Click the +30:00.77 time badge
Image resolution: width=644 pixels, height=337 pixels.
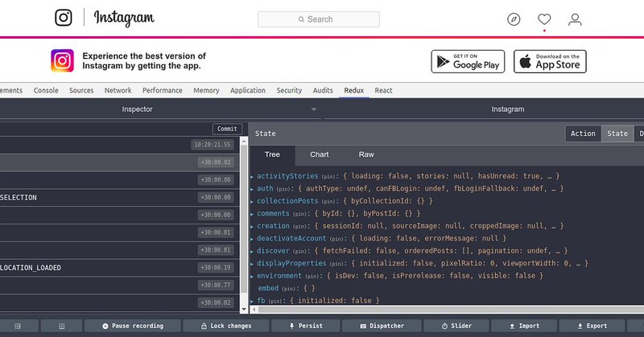216,285
